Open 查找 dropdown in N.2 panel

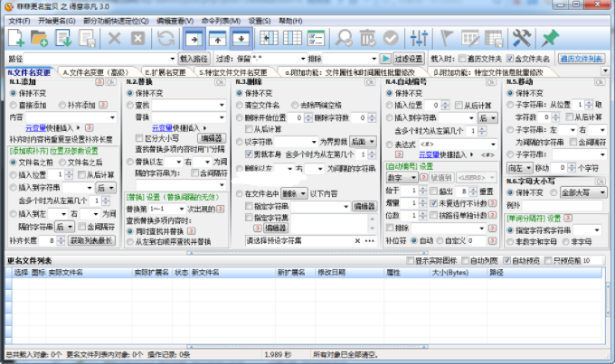pos(222,105)
